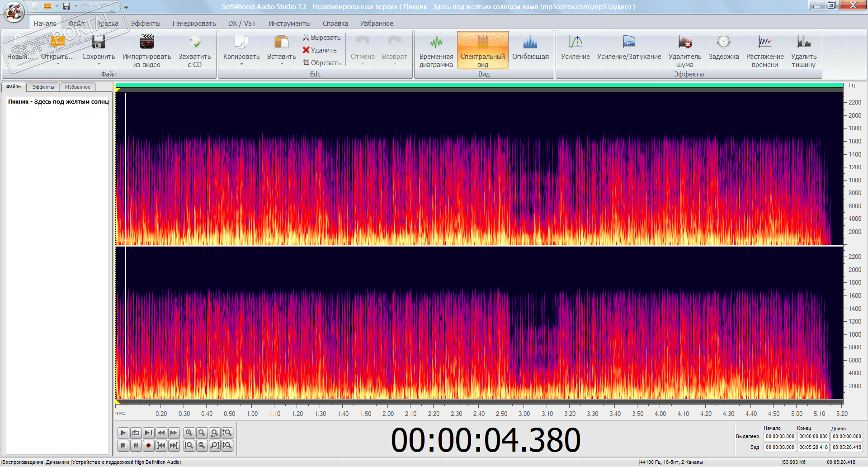Switch to Временная диаграмма waveform view
868x467 pixels.
coord(436,50)
